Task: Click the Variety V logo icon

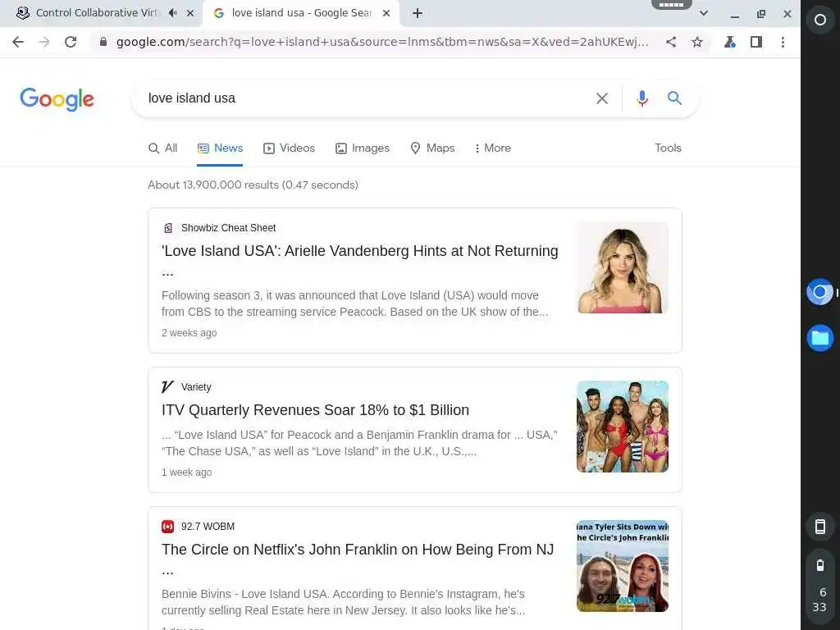Action: (167, 387)
